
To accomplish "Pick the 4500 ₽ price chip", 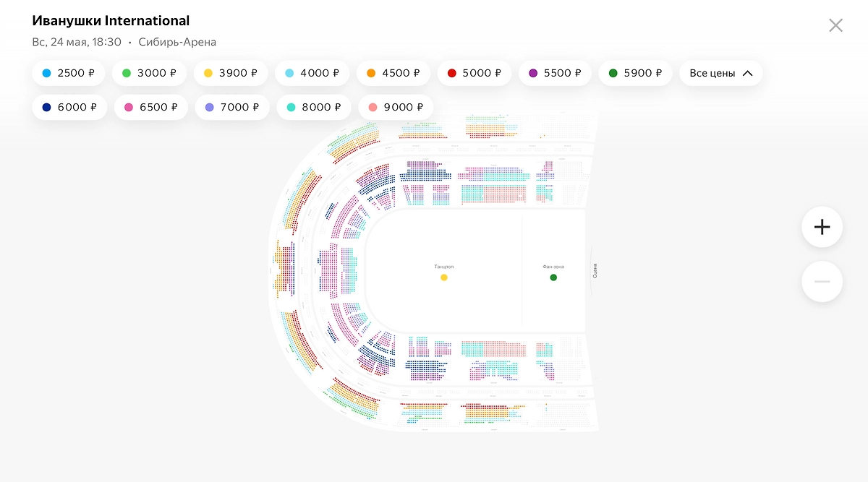I will [x=393, y=73].
